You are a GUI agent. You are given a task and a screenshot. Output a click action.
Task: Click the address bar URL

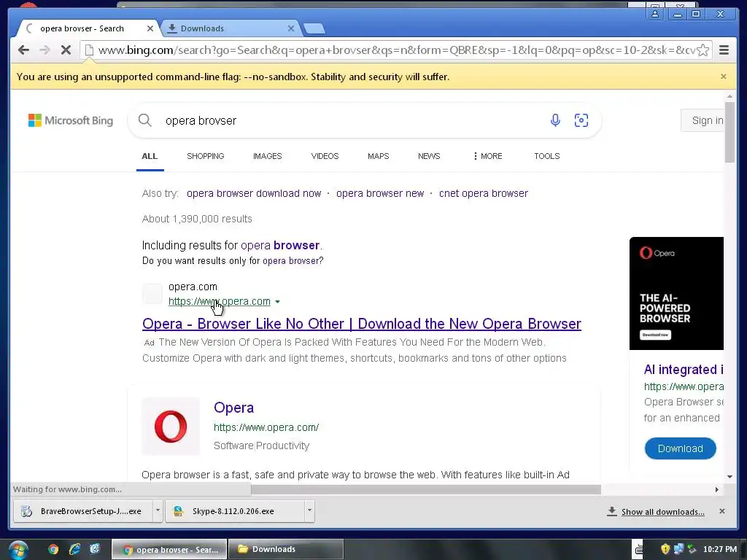click(x=395, y=50)
